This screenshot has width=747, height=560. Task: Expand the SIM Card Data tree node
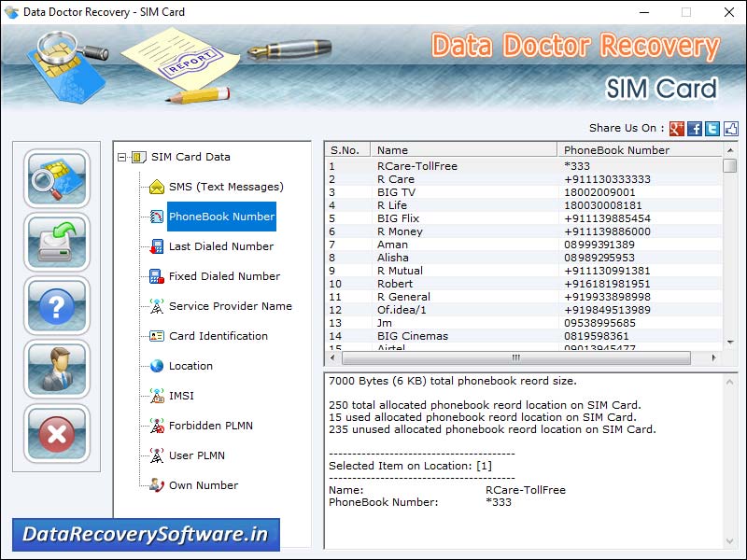120,157
